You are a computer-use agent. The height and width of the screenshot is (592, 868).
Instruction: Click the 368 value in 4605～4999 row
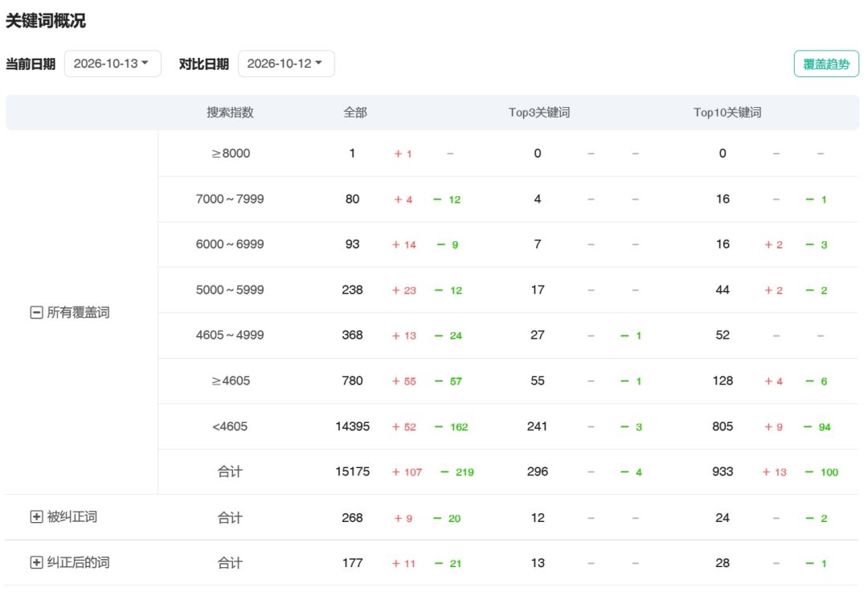click(x=353, y=335)
